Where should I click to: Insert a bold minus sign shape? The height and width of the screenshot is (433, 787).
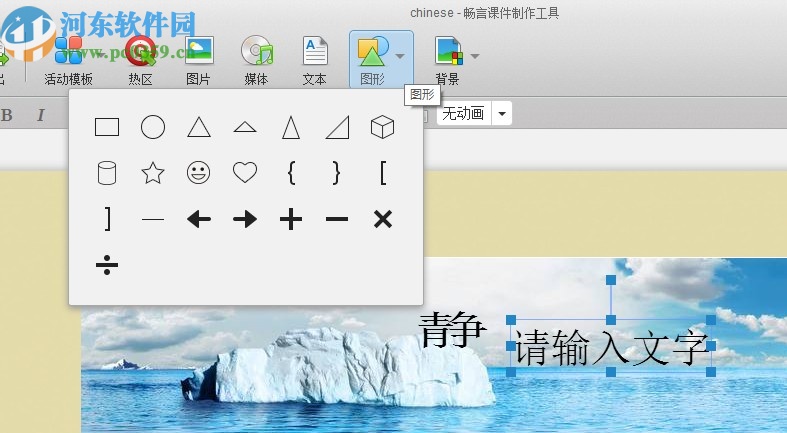[337, 219]
